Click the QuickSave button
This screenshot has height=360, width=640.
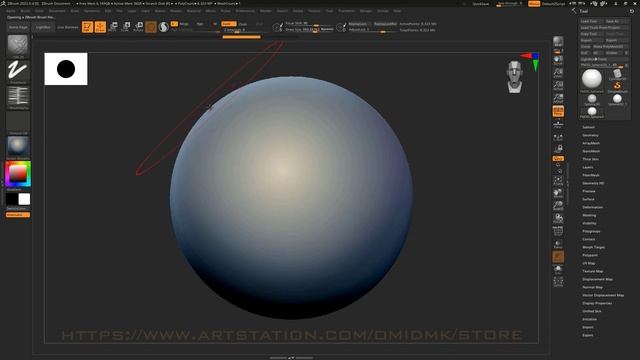pos(480,4)
